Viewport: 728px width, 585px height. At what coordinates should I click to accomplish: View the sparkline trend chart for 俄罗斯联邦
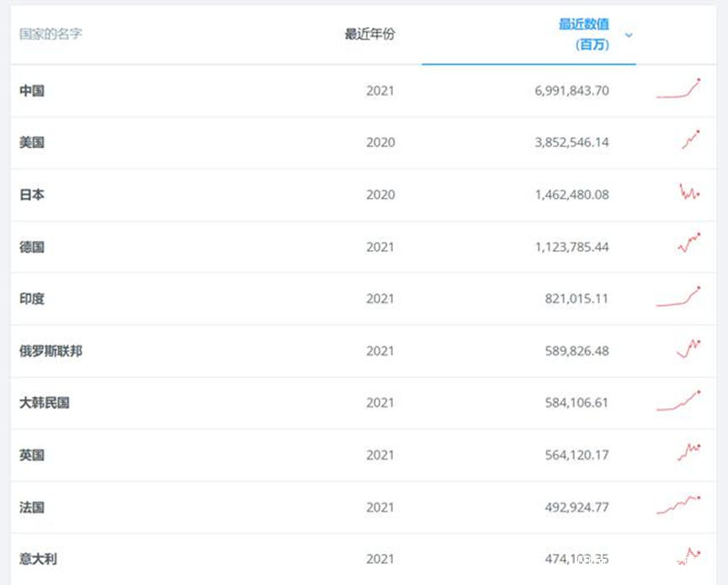coord(688,348)
